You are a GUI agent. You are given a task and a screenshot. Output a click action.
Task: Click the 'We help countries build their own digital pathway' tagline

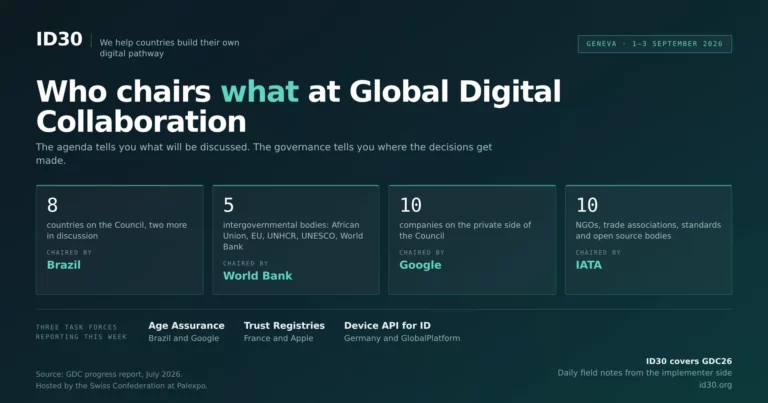(x=169, y=48)
